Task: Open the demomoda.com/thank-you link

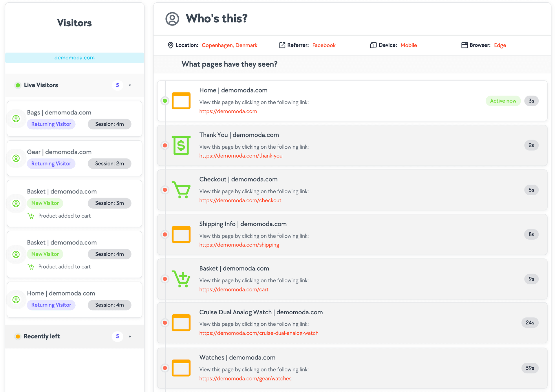Action: point(241,156)
